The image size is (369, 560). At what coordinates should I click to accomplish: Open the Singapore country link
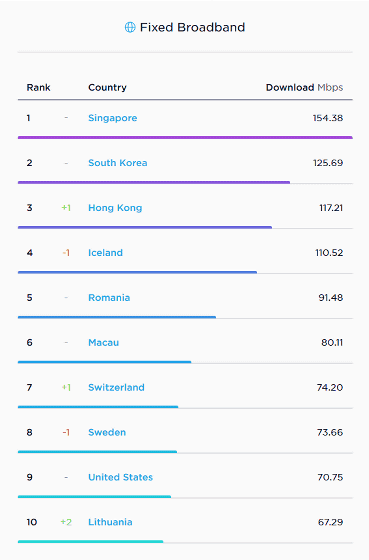tap(113, 118)
